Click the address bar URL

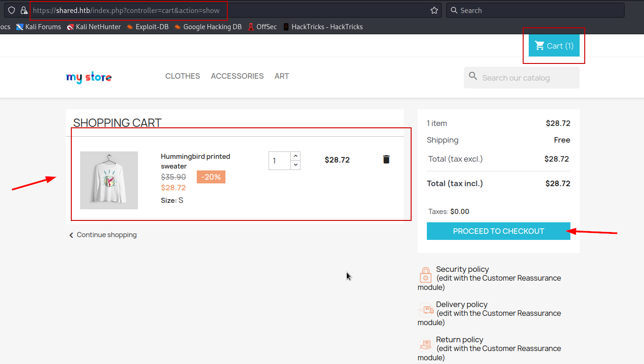[x=126, y=10]
